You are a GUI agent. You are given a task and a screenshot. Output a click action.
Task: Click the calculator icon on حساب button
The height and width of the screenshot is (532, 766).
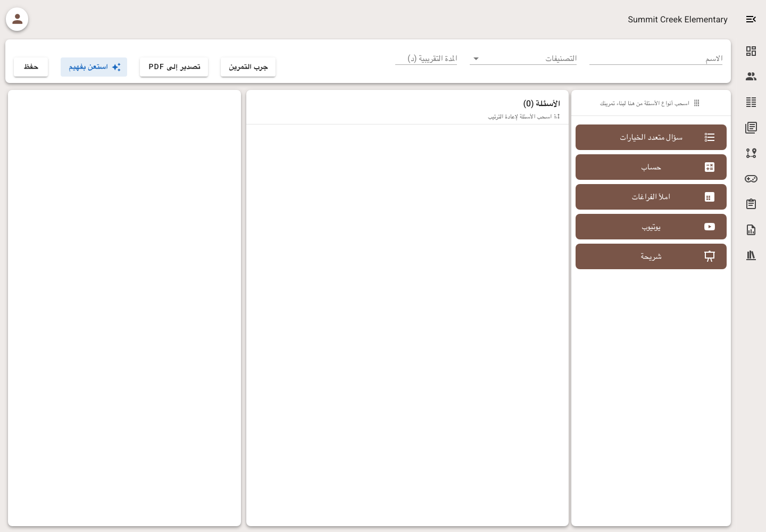pyautogui.click(x=710, y=167)
